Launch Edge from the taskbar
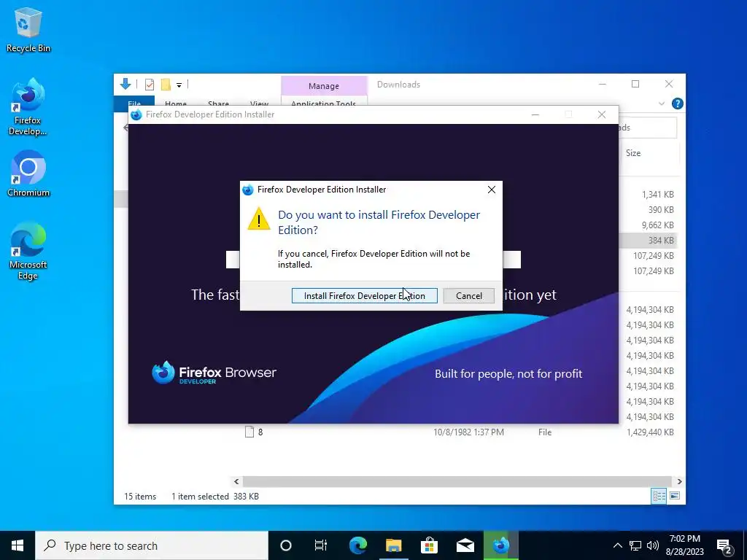Viewport: 747px width, 560px height. click(x=358, y=545)
